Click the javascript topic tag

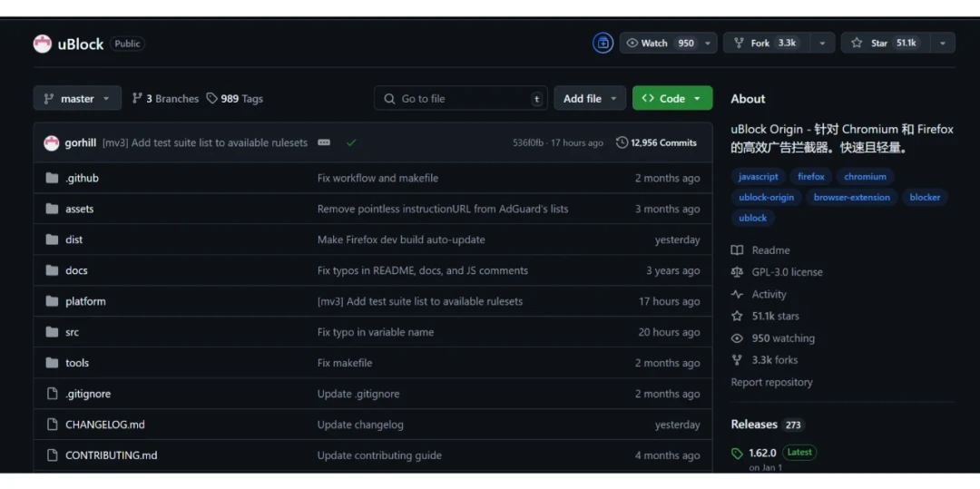coord(758,177)
